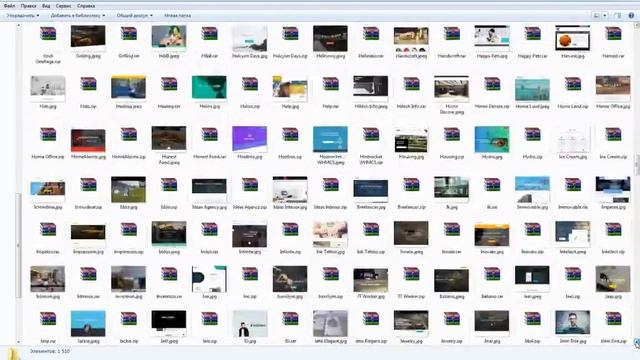This screenshot has height=360, width=640.
Task: Select Ideas Agency.zip archive icon
Action: [x=250, y=185]
